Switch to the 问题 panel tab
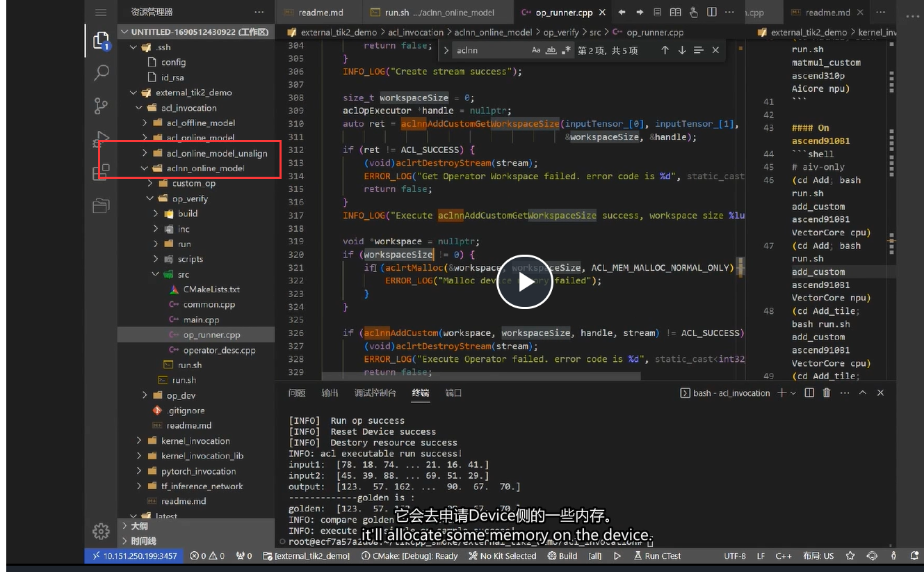The width and height of the screenshot is (924, 572). coord(297,393)
